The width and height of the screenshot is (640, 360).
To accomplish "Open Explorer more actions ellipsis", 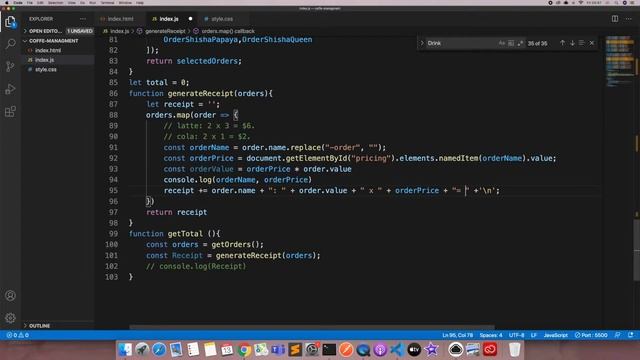I will pos(83,19).
